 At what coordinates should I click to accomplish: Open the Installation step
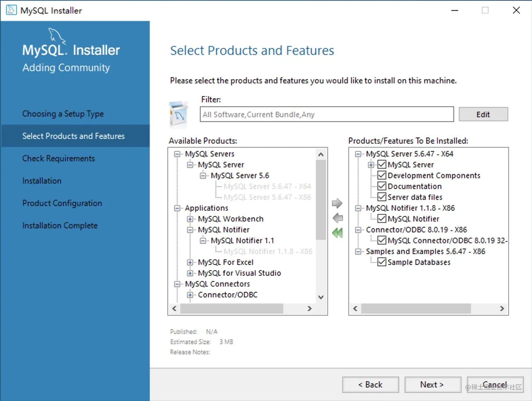42,181
